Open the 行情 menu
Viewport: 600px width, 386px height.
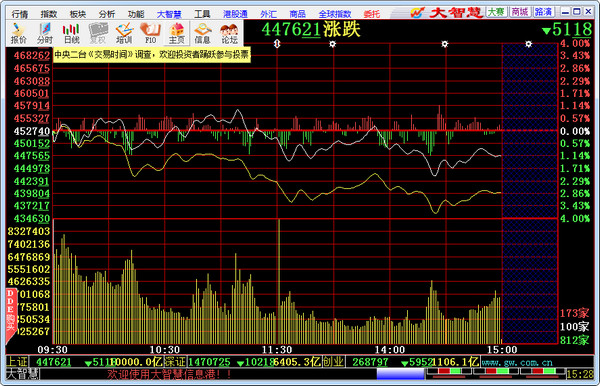(x=20, y=14)
